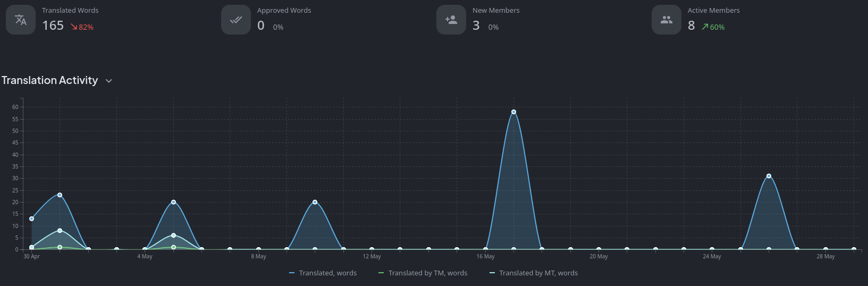Click the red 82% decrease indicator
This screenshot has width=868, height=286.
pyautogui.click(x=82, y=27)
